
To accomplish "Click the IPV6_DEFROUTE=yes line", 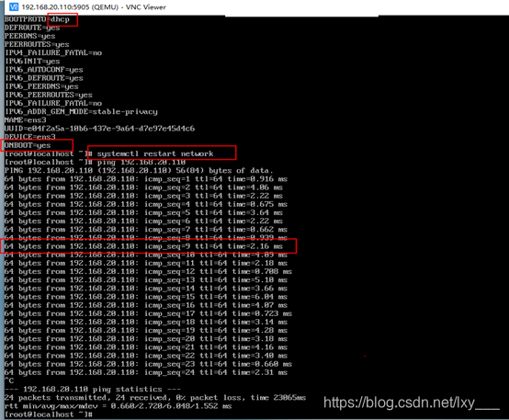I will click(x=44, y=78).
